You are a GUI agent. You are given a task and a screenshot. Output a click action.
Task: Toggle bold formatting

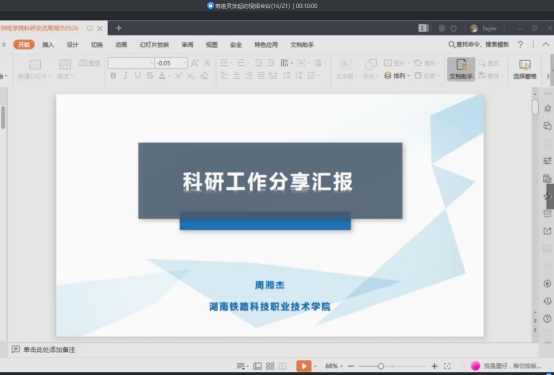coord(113,76)
